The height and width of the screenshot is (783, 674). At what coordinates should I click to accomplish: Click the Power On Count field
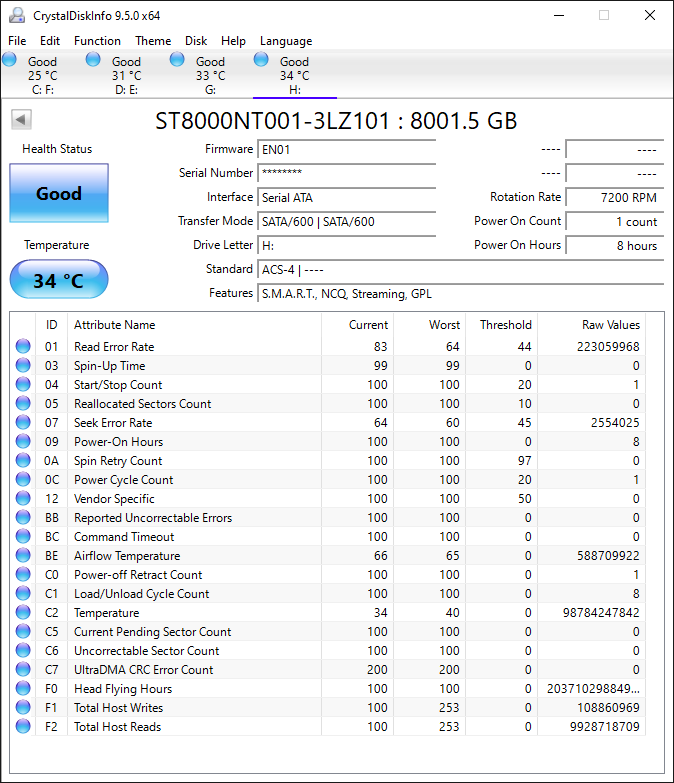[615, 221]
